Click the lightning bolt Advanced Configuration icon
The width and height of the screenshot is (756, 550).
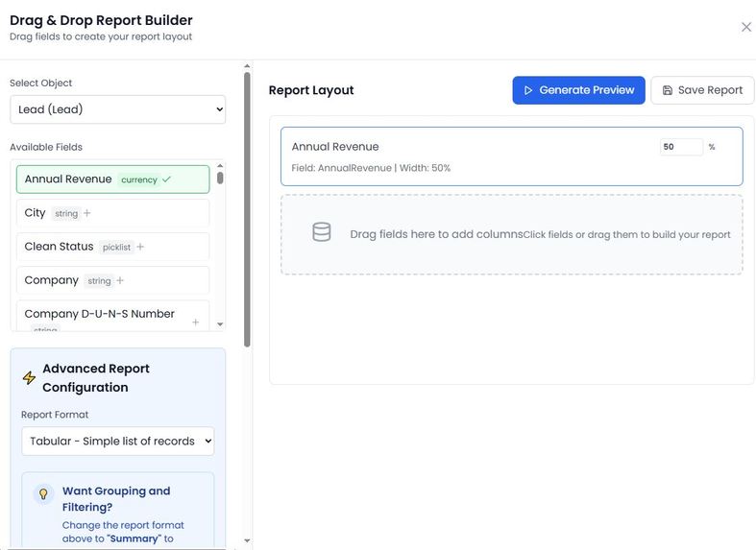[x=29, y=377]
